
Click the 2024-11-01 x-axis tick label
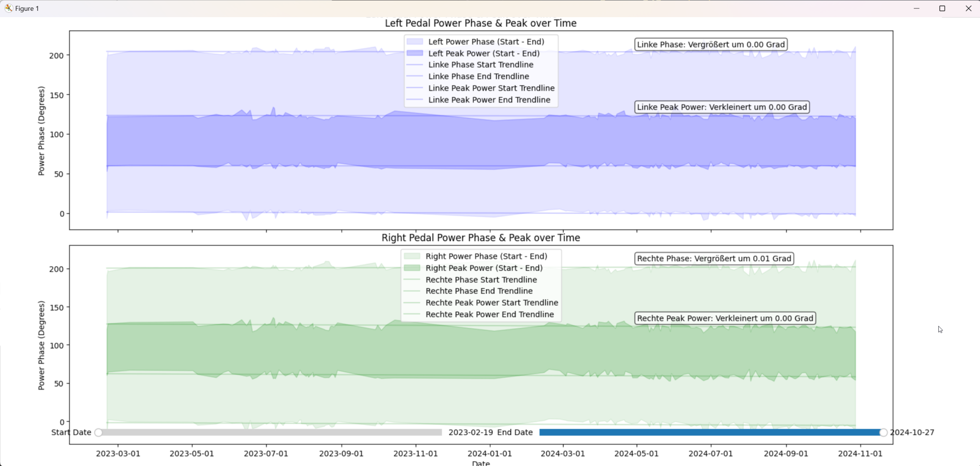point(860,454)
